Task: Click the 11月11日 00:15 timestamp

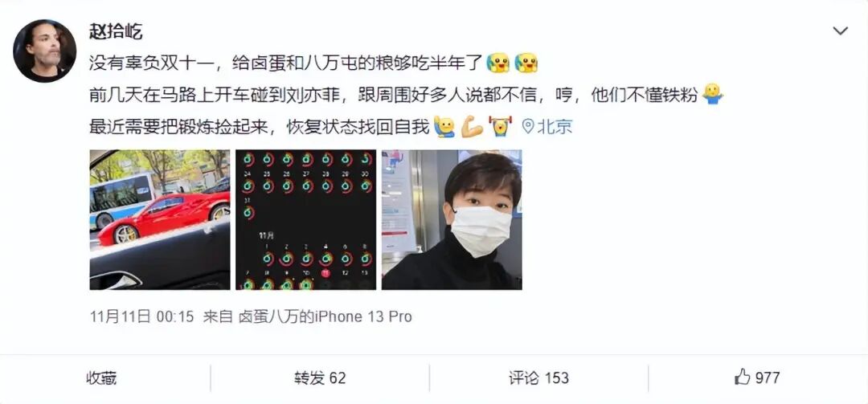Action: 141,316
